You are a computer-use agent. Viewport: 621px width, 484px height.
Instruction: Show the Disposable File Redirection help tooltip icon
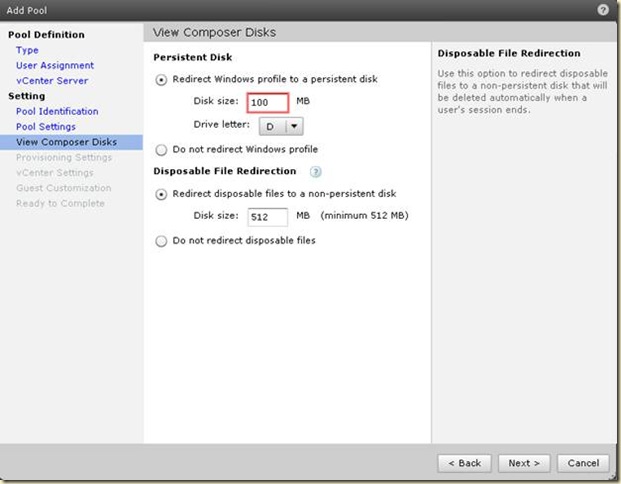pos(315,172)
